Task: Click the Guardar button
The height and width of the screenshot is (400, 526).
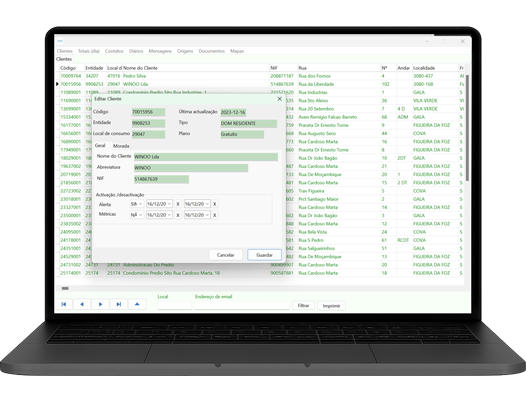Action: tap(264, 255)
